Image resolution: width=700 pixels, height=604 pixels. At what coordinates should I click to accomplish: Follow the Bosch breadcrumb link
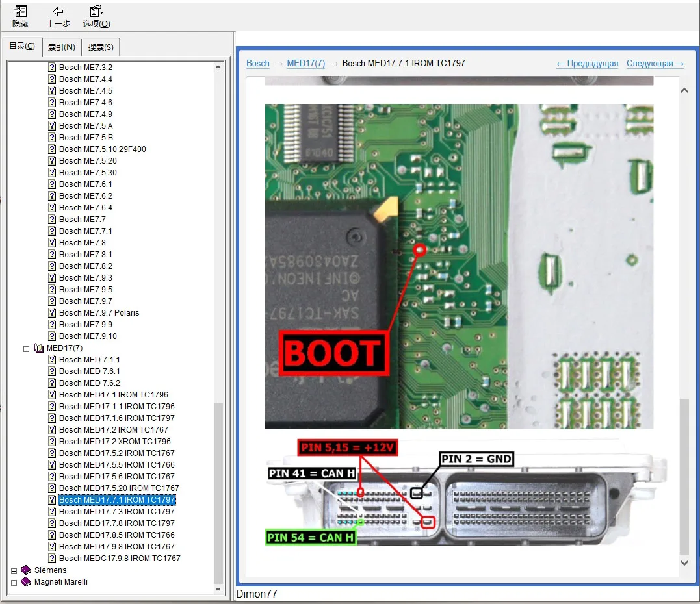tap(258, 63)
